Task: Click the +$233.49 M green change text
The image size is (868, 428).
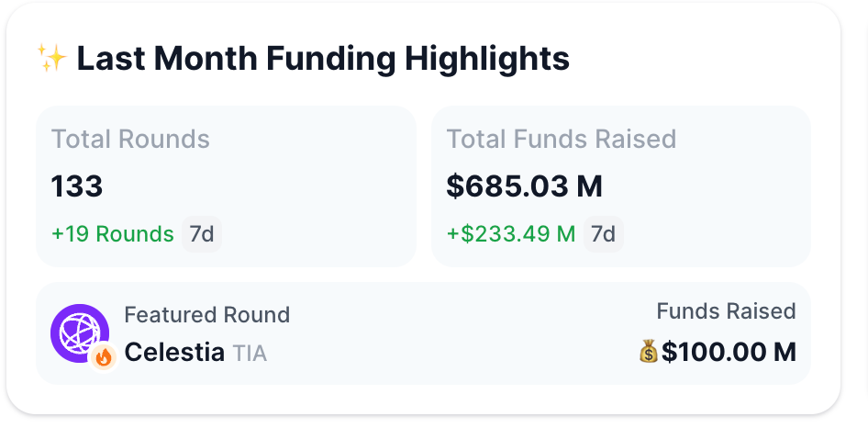Action: 511,234
